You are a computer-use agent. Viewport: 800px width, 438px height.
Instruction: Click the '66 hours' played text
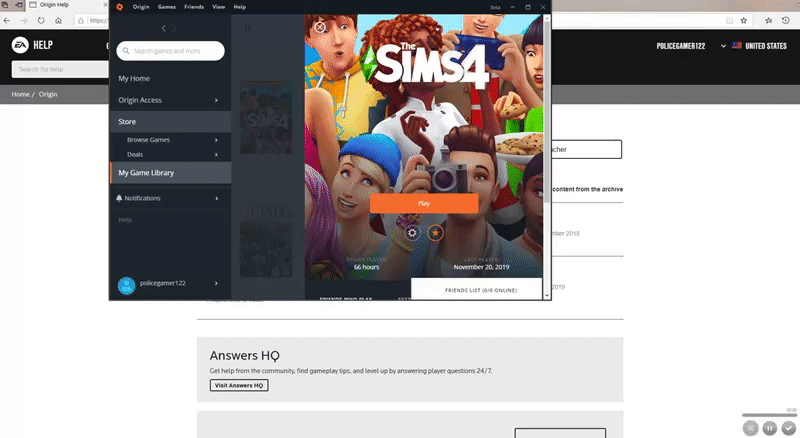(366, 267)
